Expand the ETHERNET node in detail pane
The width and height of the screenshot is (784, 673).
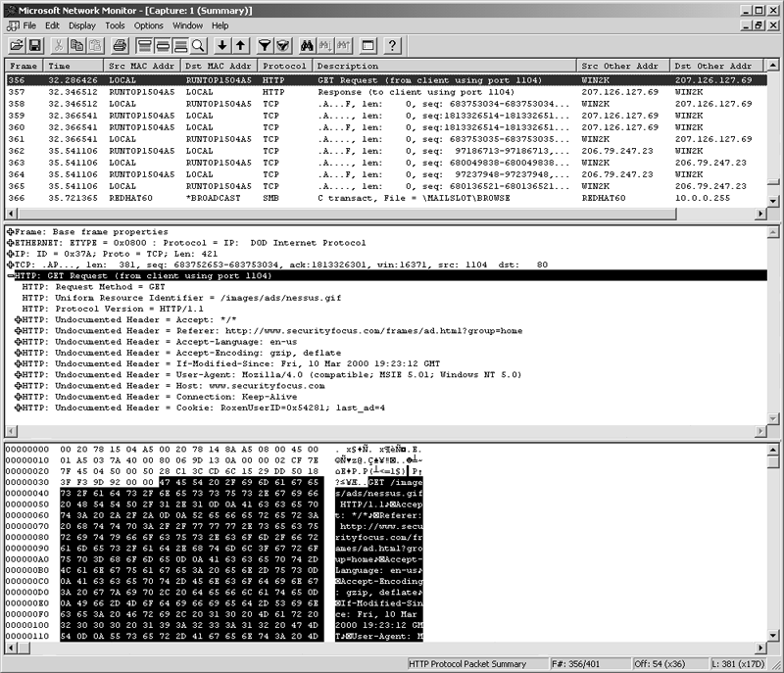[11, 243]
